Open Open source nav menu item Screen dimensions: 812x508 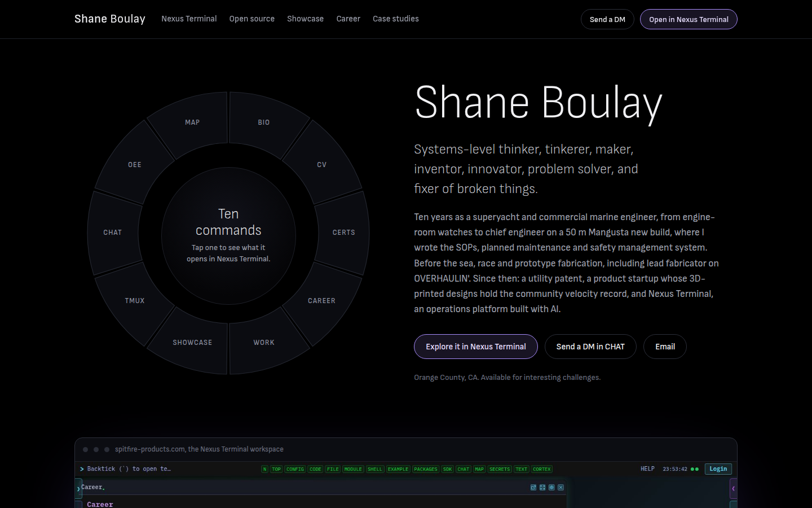click(x=251, y=19)
